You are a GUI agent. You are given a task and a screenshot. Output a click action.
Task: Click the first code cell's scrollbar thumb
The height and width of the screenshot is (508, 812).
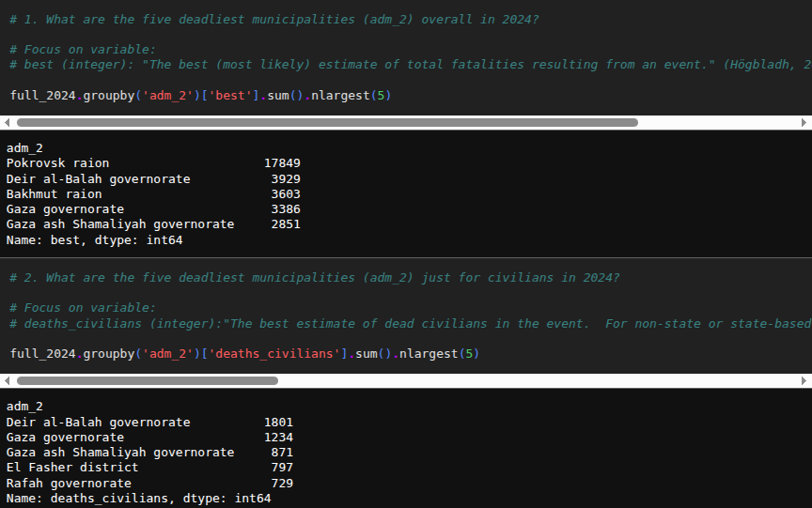[327, 122]
